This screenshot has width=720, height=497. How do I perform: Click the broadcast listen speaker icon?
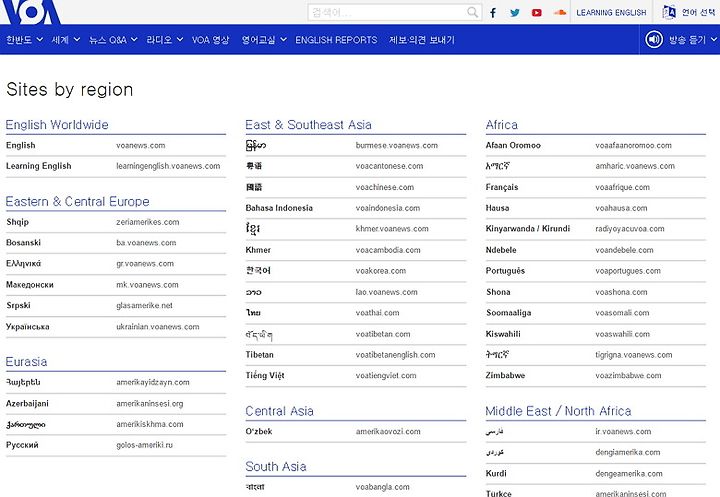point(654,40)
